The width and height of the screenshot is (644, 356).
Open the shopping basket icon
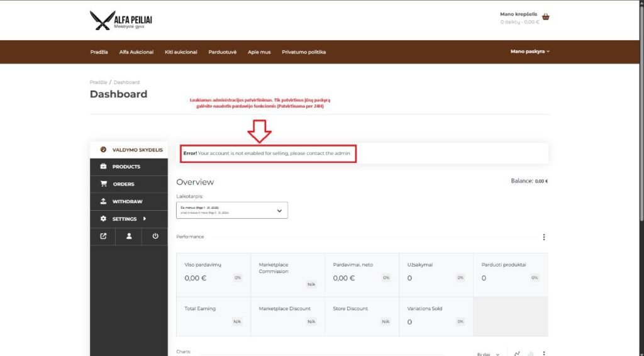(545, 17)
